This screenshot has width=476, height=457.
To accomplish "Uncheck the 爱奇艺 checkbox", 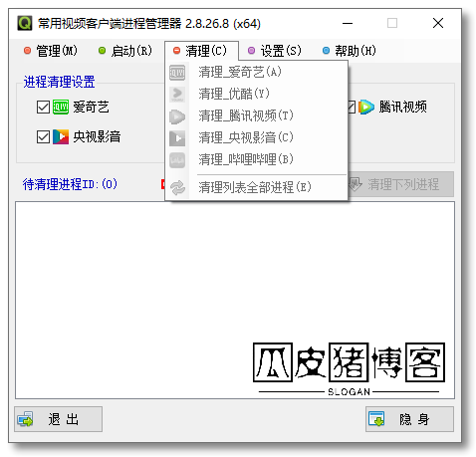I will pyautogui.click(x=43, y=108).
